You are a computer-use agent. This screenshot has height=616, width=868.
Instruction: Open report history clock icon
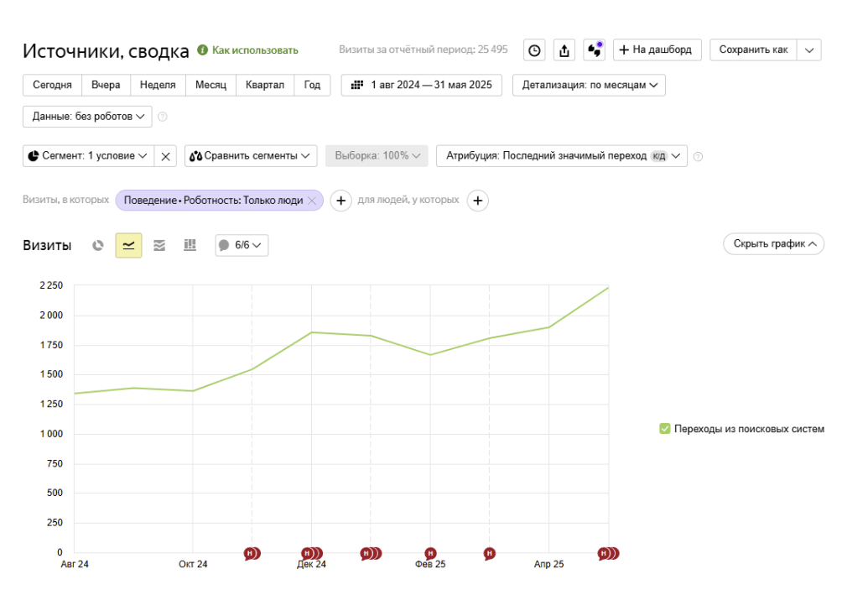click(x=534, y=50)
